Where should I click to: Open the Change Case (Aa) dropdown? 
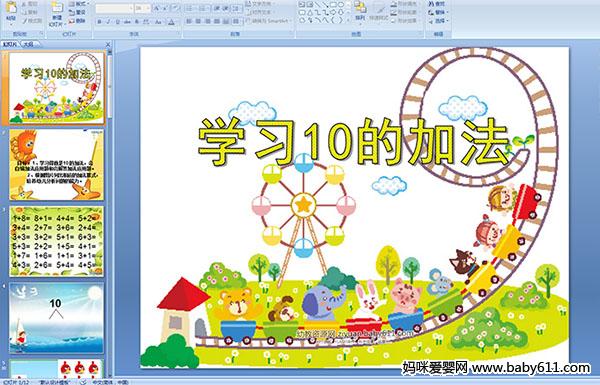coord(158,22)
